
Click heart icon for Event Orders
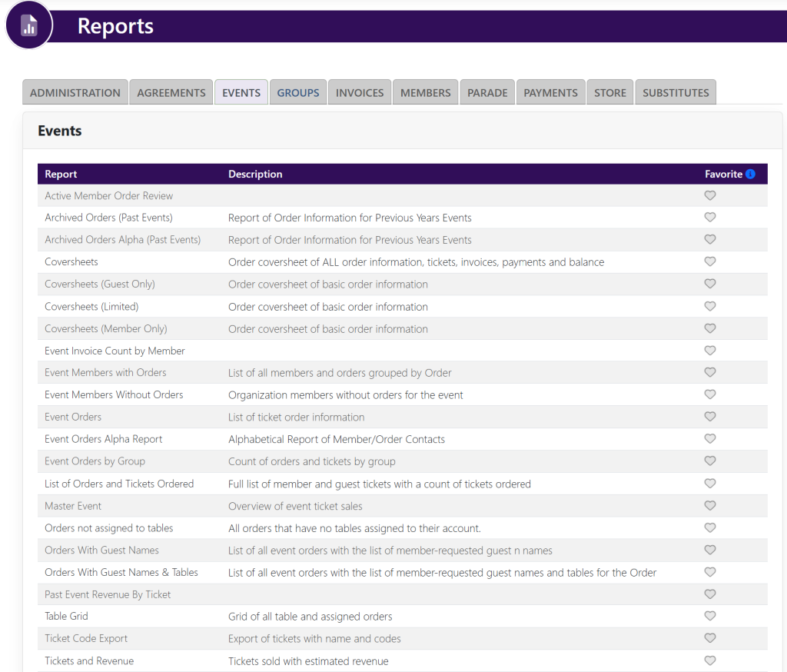tap(710, 417)
